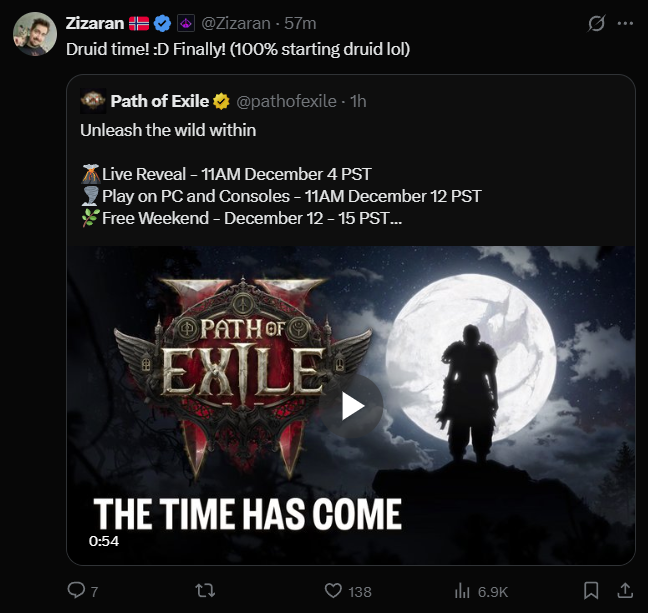Open the three-dot more options menu
The width and height of the screenshot is (648, 613).
click(x=625, y=23)
